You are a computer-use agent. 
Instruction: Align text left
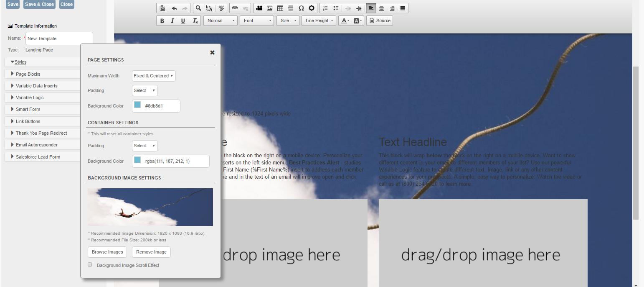[x=371, y=8]
